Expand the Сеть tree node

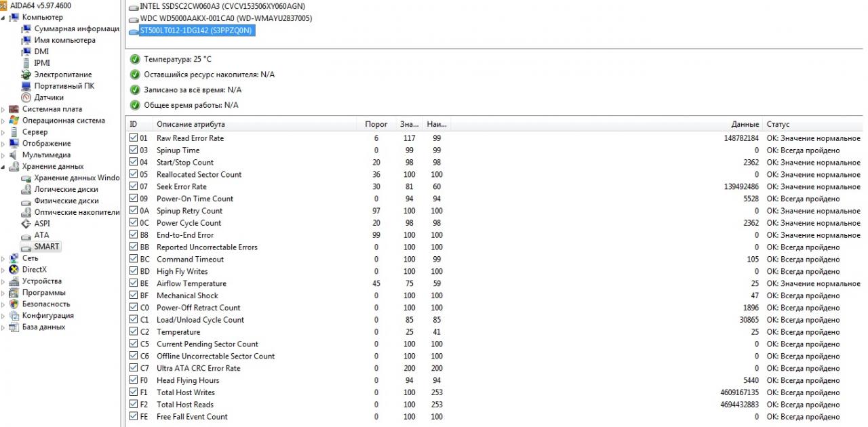click(3, 259)
